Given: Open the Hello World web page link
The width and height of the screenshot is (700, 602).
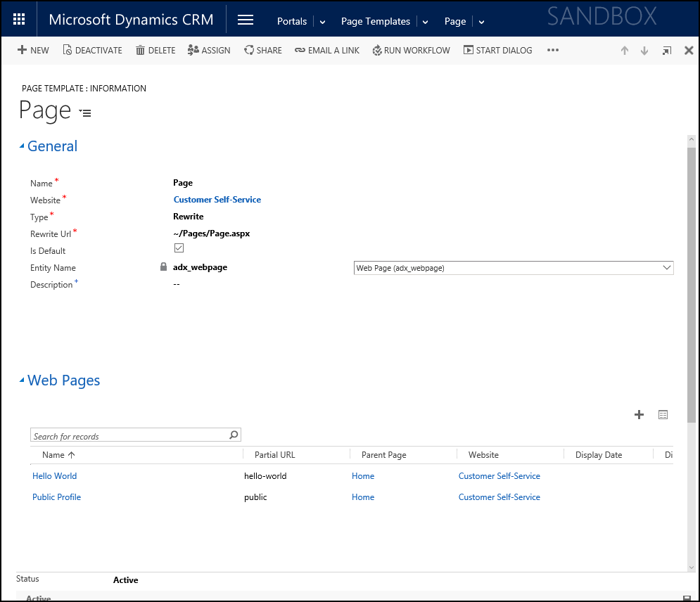Looking at the screenshot, I should 54,476.
